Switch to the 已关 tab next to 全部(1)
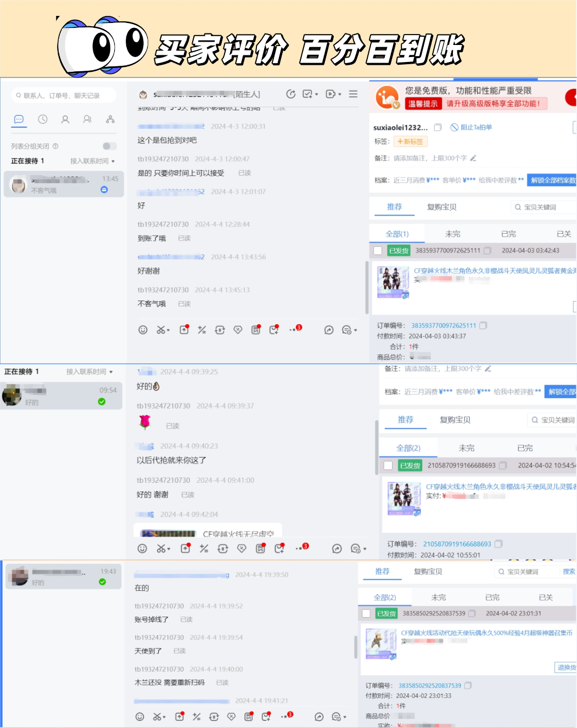Image resolution: width=577 pixels, height=728 pixels. pyautogui.click(x=564, y=234)
